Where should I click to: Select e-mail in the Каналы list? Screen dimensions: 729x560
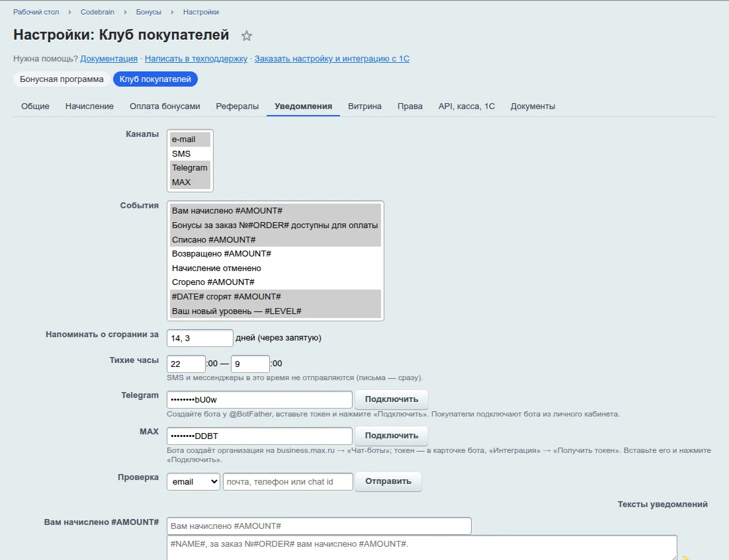coord(190,140)
